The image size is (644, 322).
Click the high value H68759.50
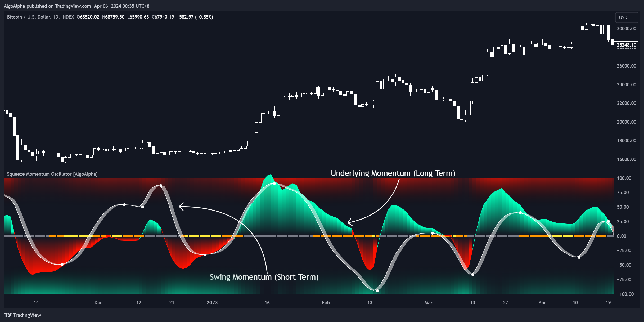click(113, 17)
